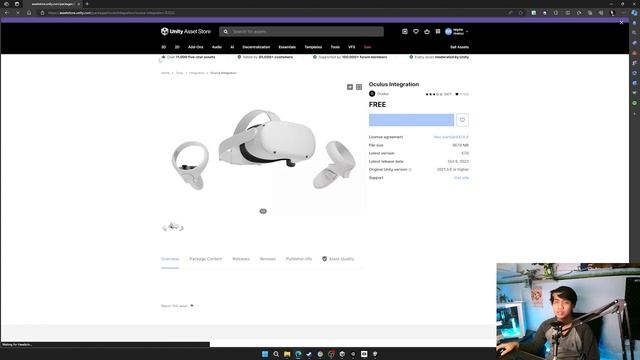
Task: Click the star rating of the asset
Action: 434,94
